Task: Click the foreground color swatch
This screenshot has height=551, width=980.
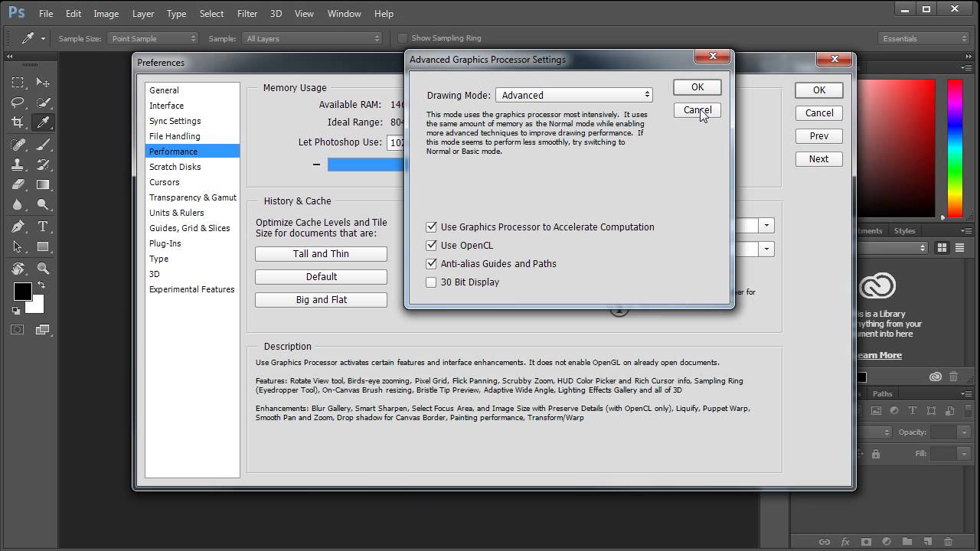Action: point(21,291)
